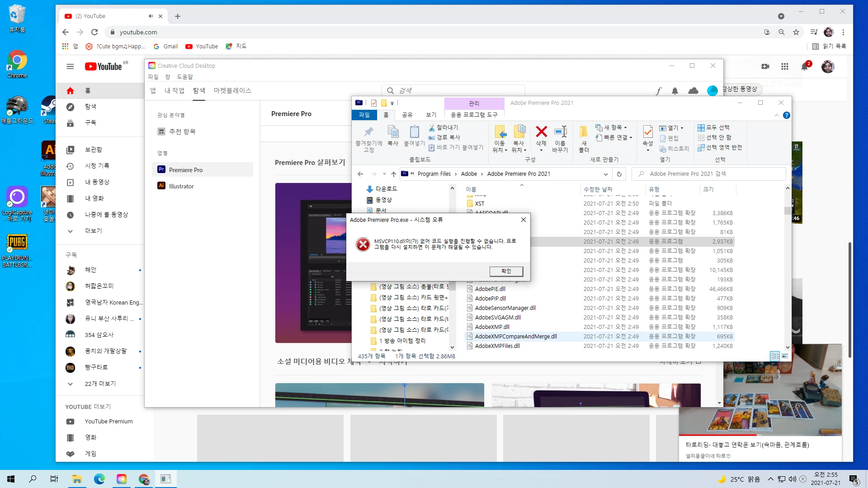Click 확인 button in the error dialog
The image size is (868, 488).
click(x=506, y=271)
